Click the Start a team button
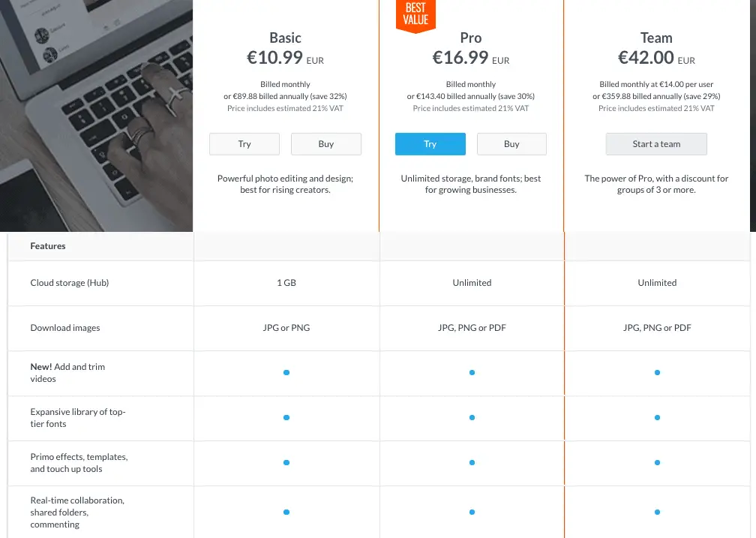The image size is (756, 538). point(656,144)
